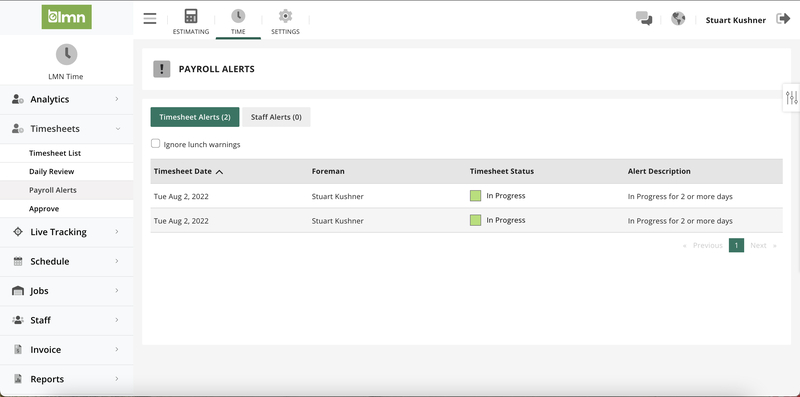Expand the Staff chevron
The height and width of the screenshot is (397, 800).
[117, 320]
